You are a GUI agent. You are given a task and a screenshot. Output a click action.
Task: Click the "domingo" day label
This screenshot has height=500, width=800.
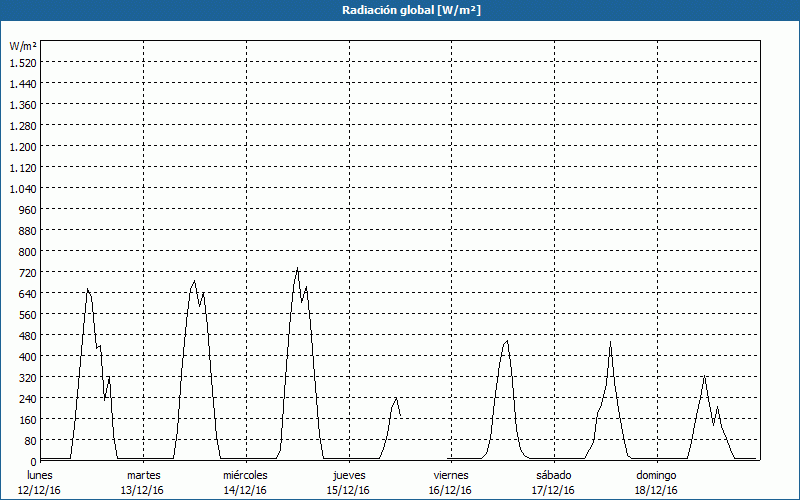point(657,475)
